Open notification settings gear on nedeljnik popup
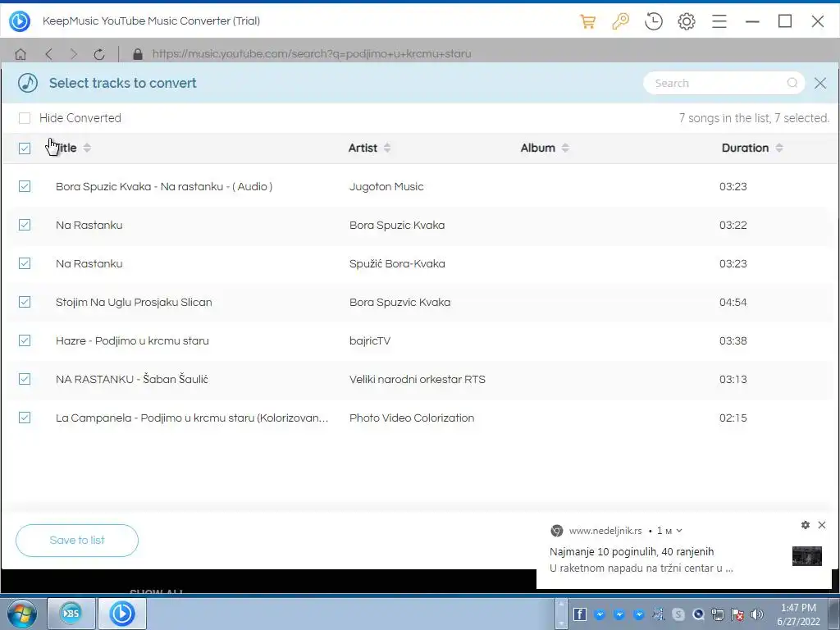Viewport: 840px width, 630px height. 806,525
